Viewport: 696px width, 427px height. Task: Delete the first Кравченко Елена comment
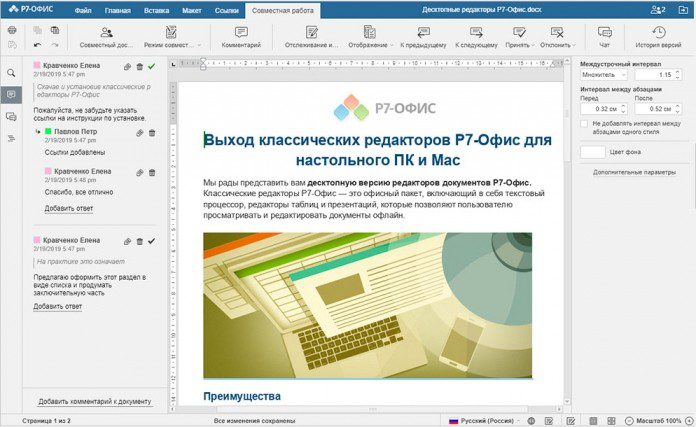[140, 67]
